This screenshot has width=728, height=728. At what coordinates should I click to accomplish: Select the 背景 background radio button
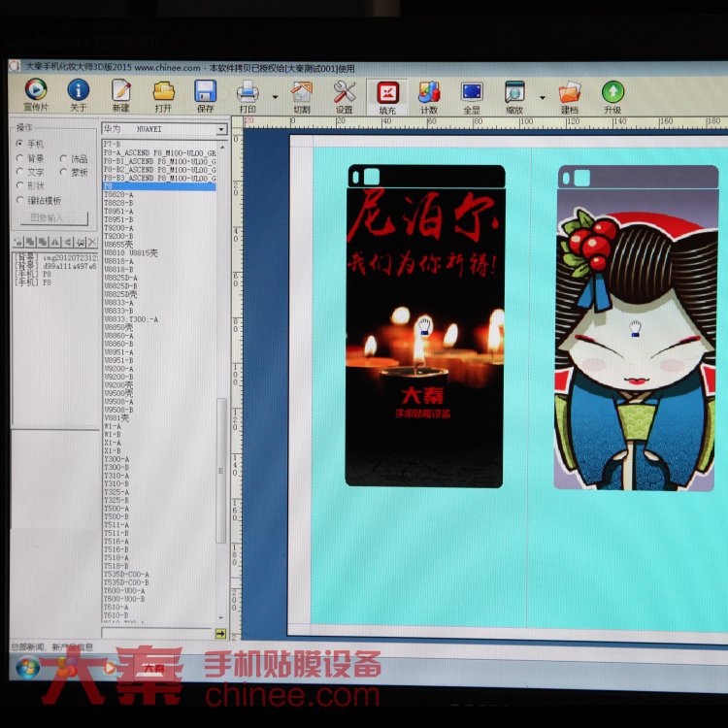(x=30, y=158)
